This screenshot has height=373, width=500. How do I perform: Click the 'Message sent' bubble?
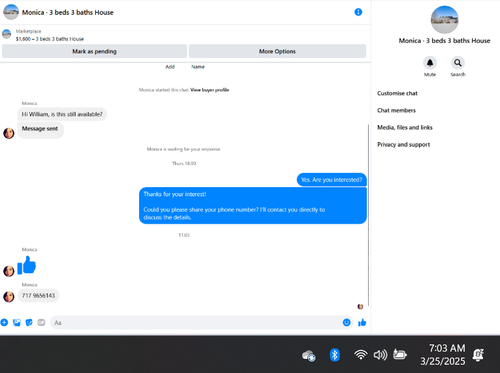[x=40, y=130]
